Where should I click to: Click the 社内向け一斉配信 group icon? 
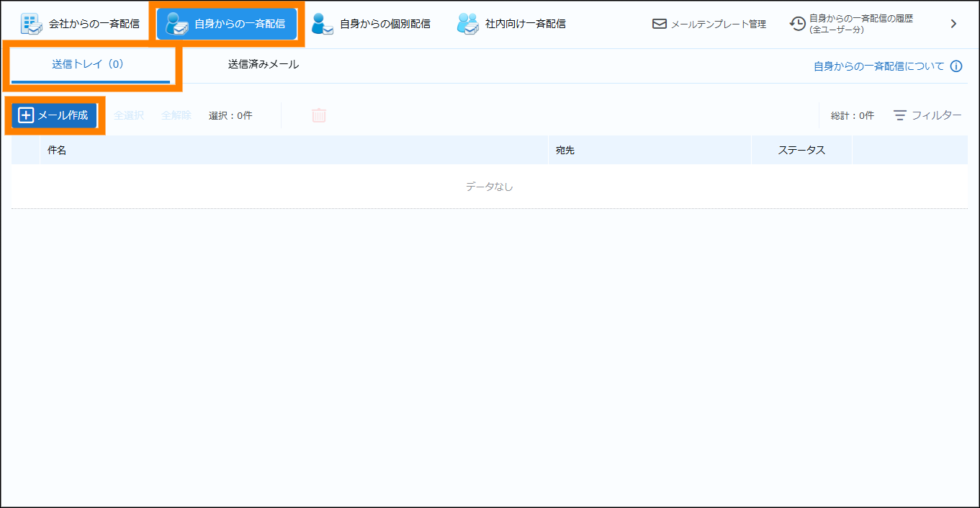[x=467, y=24]
